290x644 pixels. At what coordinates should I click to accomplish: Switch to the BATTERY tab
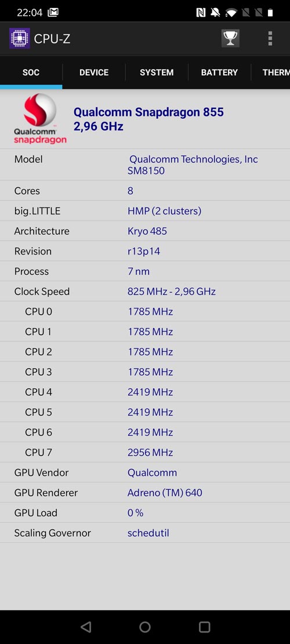point(219,72)
